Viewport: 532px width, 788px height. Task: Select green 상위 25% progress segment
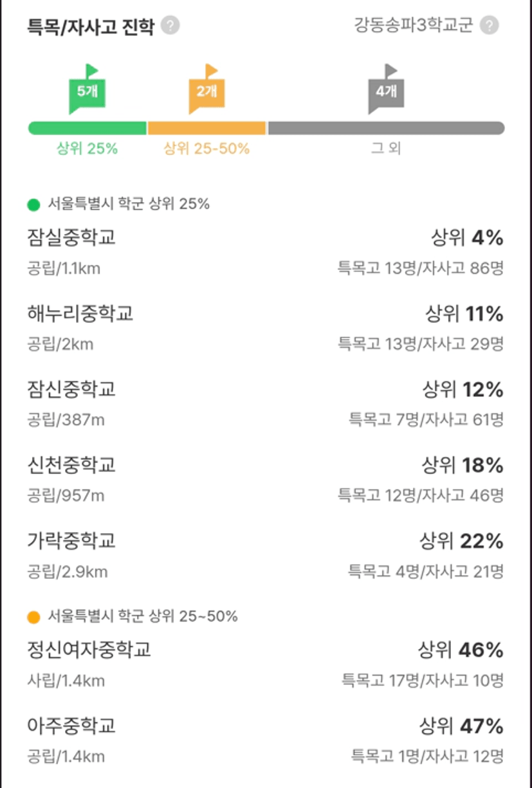[x=87, y=128]
